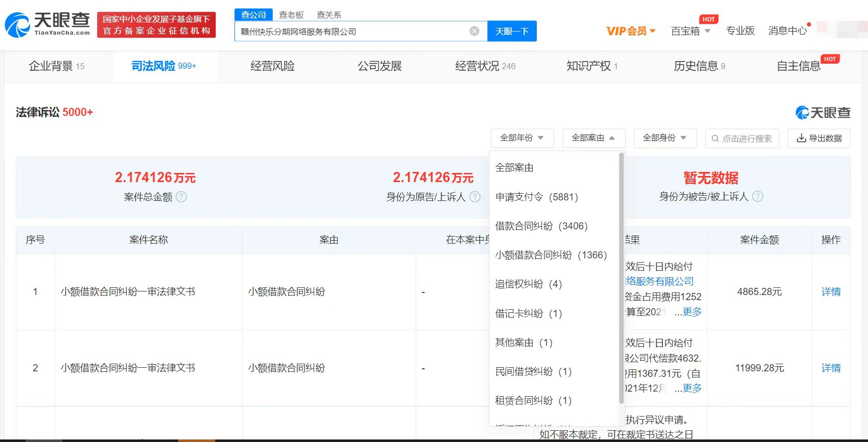Screen dimensions: 868x442
Task: Open the 历史信息 tab
Action: 700,66
